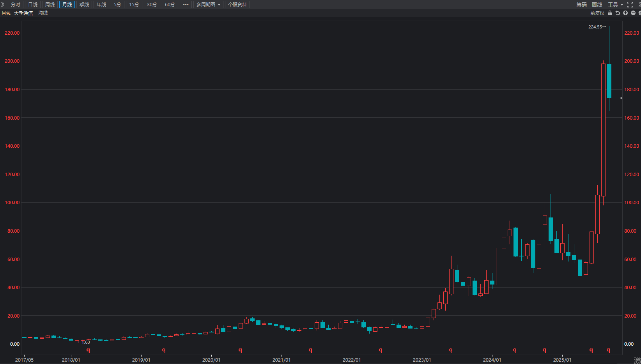Click the undo arrow icon on chart toolbar
641x364 pixels.
[618, 13]
